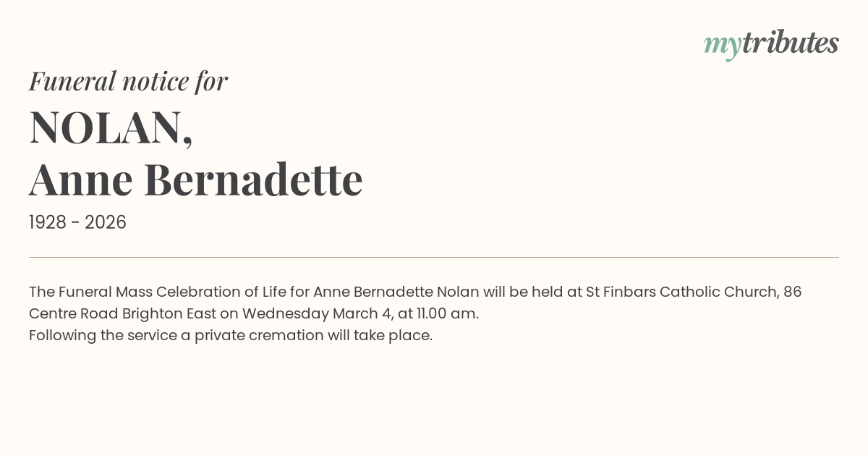Click the dash between the two years
868x456 pixels.
(77, 223)
